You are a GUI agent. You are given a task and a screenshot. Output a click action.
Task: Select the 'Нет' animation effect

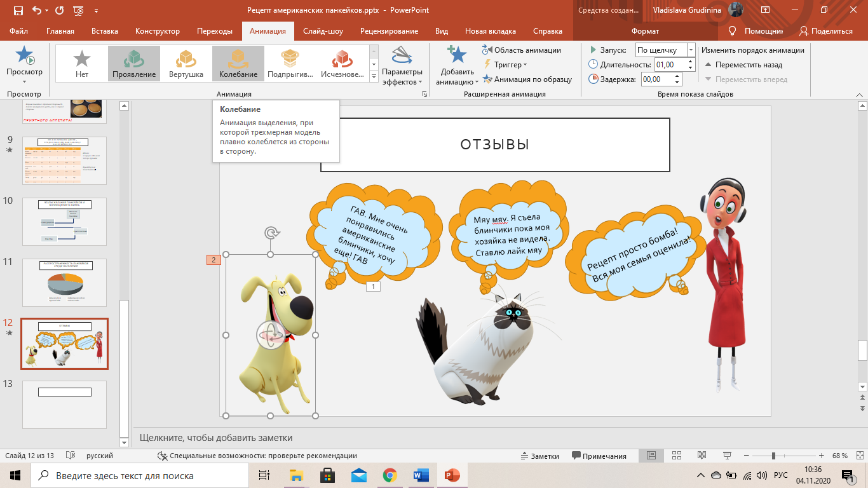(x=82, y=64)
